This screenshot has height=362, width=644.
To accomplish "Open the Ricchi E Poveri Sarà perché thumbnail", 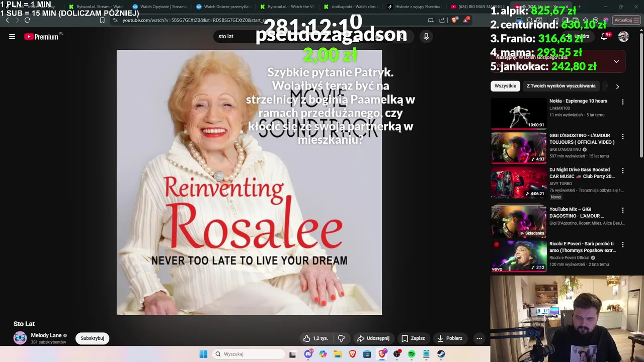I will pos(518,256).
